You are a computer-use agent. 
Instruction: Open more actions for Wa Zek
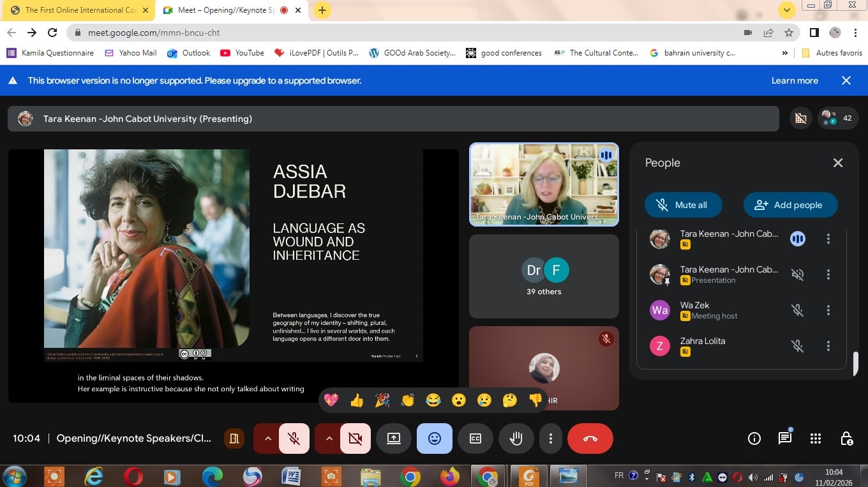828,310
